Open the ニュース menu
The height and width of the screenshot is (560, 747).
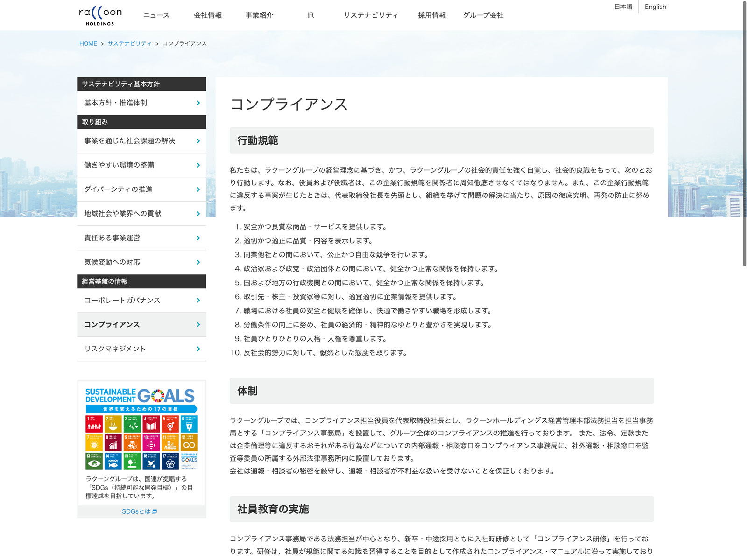156,15
